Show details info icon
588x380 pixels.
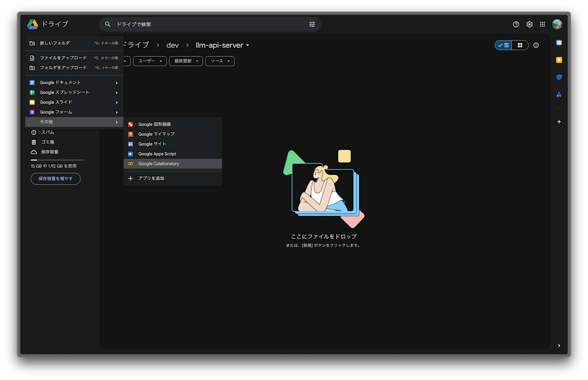coord(536,45)
